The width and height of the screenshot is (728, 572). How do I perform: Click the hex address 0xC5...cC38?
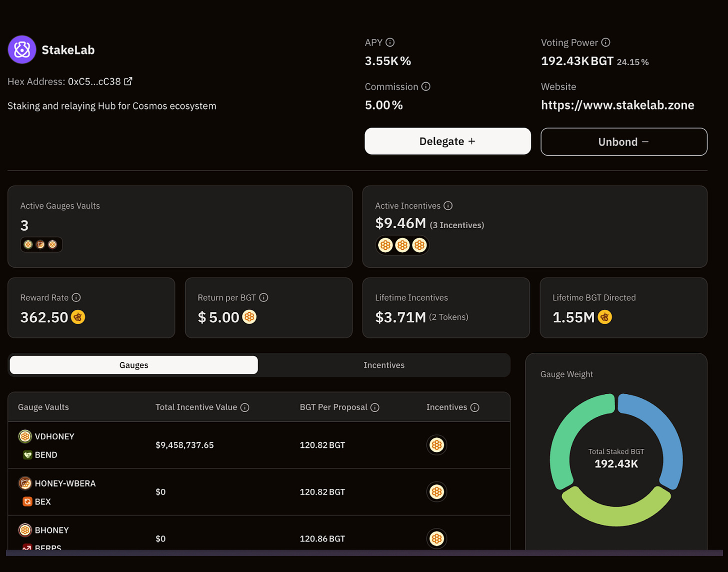(94, 81)
